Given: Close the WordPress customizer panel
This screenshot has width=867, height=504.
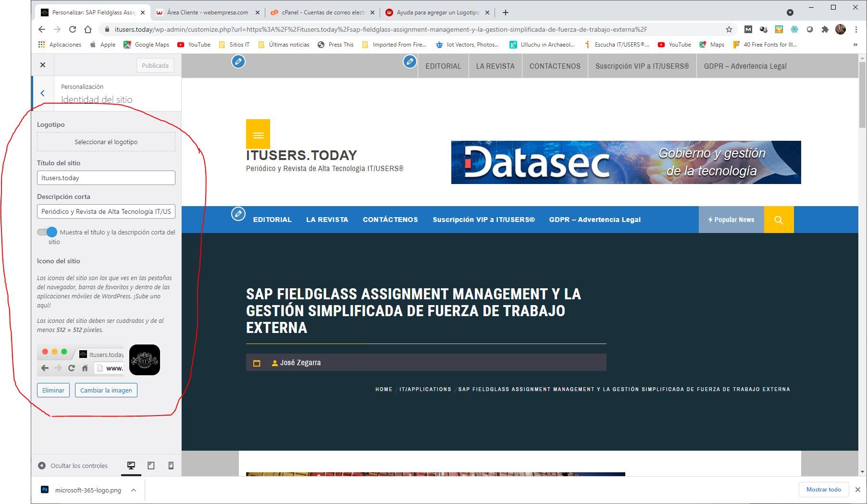Looking at the screenshot, I should [x=43, y=65].
